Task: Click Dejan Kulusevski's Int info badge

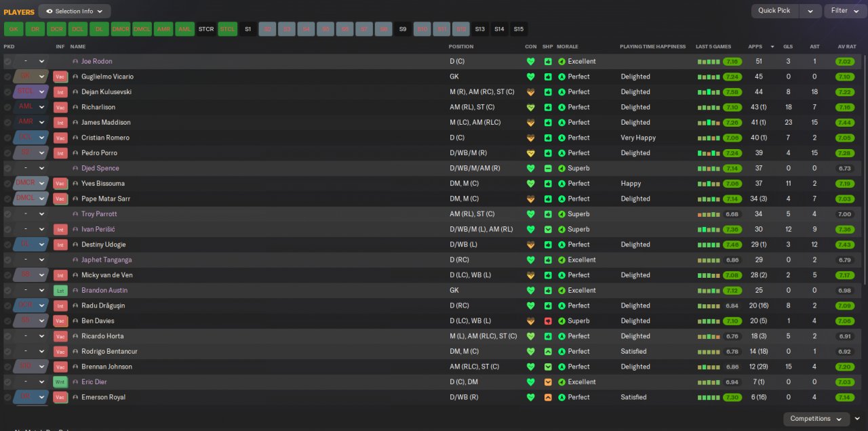Action: coord(60,92)
